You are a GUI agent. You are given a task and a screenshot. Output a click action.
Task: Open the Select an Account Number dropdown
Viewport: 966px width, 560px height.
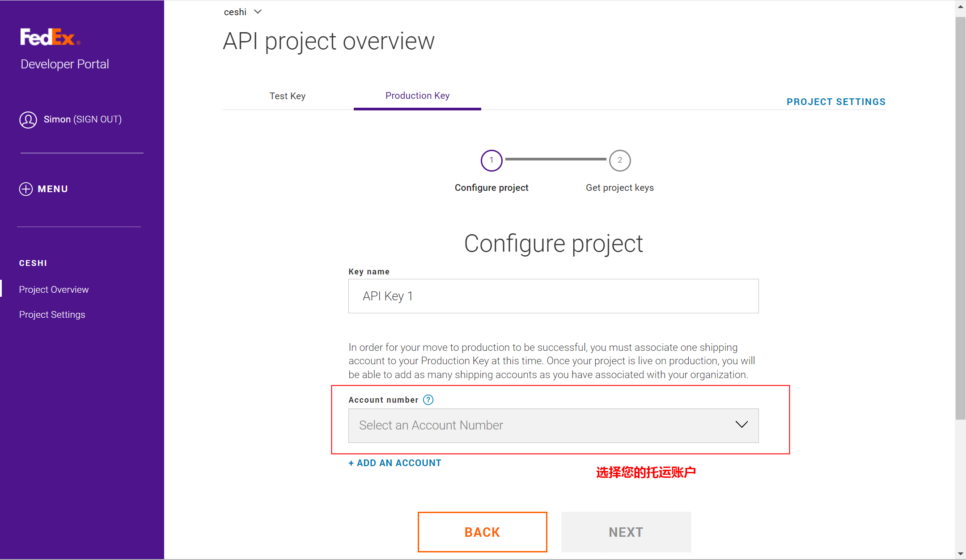pyautogui.click(x=553, y=425)
